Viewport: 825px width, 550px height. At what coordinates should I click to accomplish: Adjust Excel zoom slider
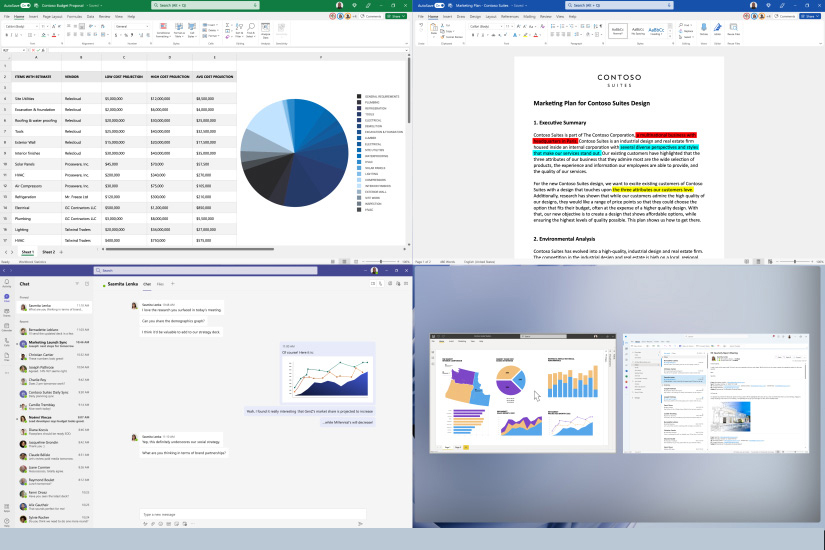(x=381, y=262)
